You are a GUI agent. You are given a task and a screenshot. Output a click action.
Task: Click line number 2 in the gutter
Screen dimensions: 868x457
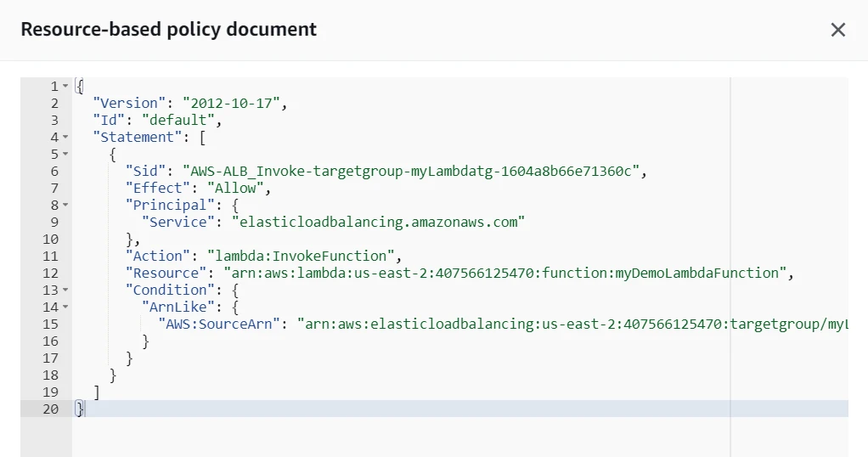[54, 104]
